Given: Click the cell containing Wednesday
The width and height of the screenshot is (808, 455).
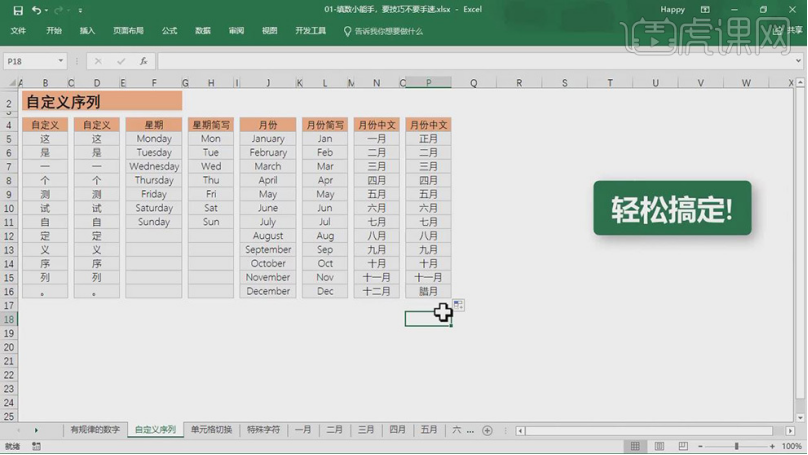Looking at the screenshot, I should (154, 166).
